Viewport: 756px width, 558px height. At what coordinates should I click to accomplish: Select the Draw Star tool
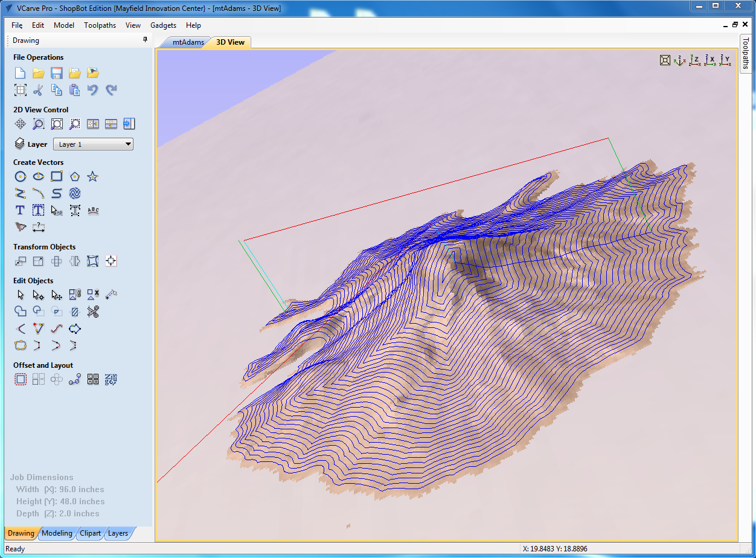(92, 176)
